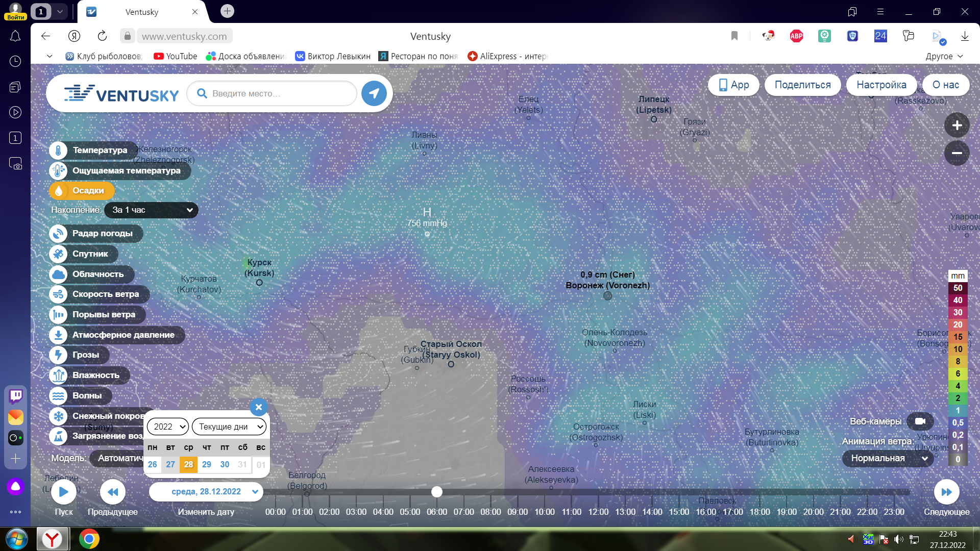
Task: Open the year 2022 dropdown in calendar
Action: tap(168, 427)
